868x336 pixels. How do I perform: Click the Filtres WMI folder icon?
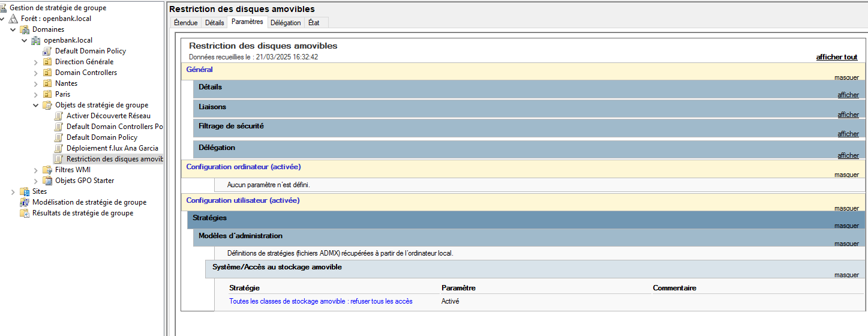click(x=47, y=170)
